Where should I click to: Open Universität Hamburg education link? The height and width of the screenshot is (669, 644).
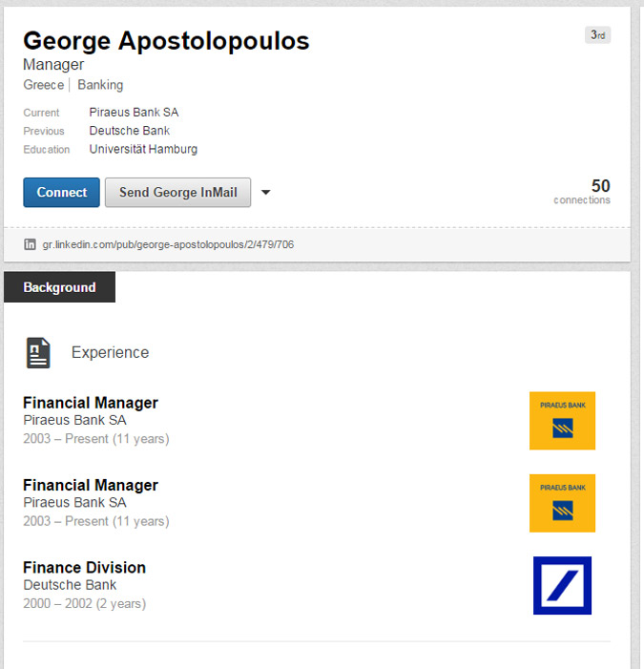pos(143,149)
